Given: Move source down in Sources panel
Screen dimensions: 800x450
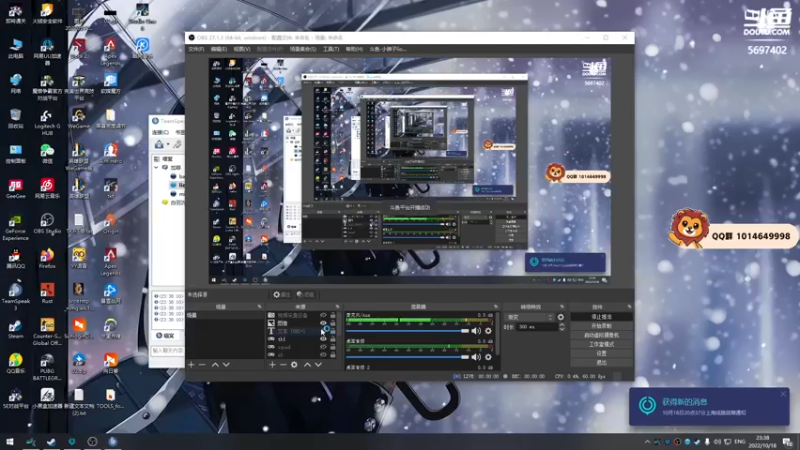Looking at the screenshot, I should pos(318,365).
